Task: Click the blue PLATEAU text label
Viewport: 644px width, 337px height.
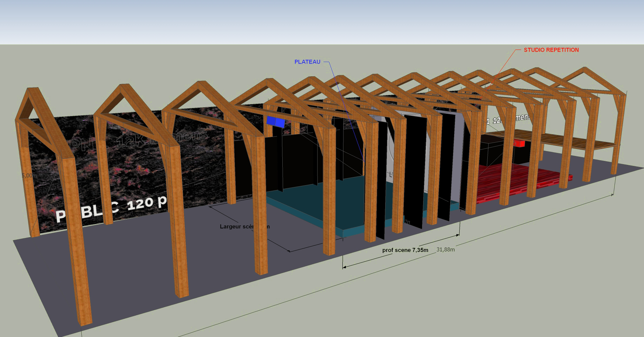Action: [307, 62]
